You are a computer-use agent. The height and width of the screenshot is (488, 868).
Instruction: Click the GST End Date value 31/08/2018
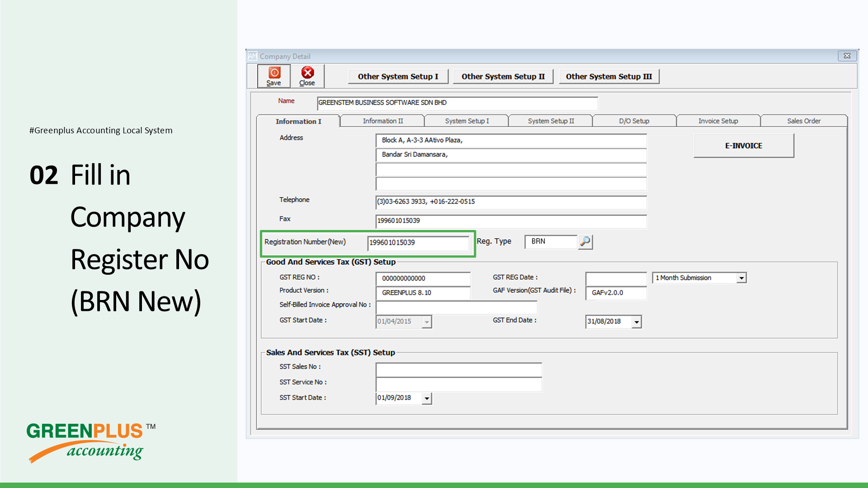coord(604,321)
